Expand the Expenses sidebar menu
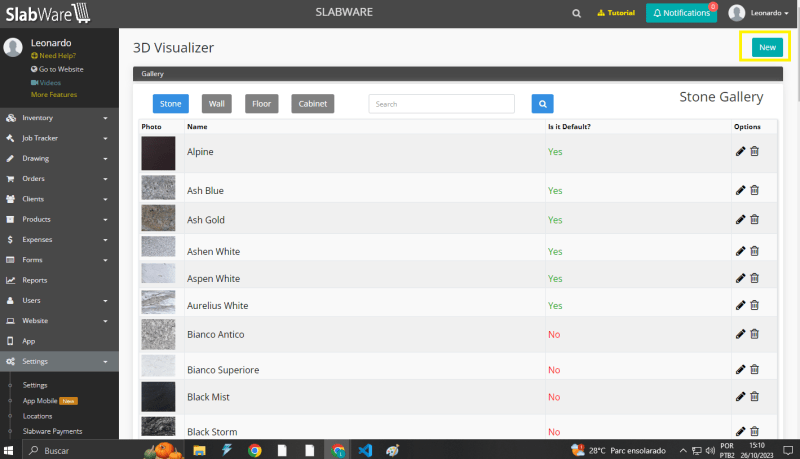Screen dimensions: 800x459 (x=59, y=240)
